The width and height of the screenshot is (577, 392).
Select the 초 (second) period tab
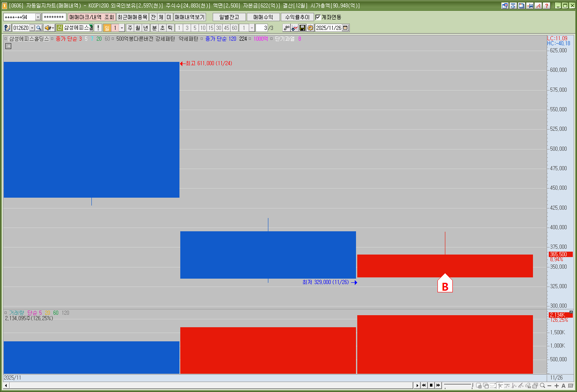point(162,28)
